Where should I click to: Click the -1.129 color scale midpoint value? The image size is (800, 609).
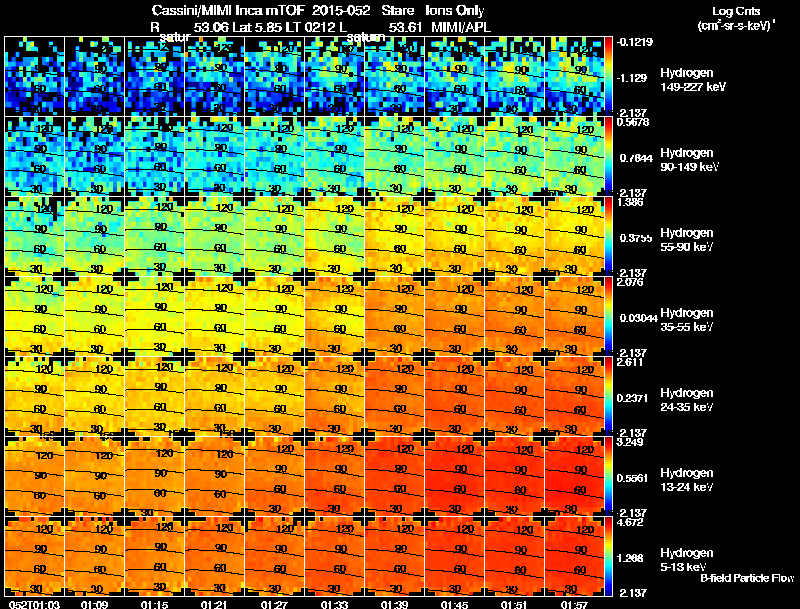tap(631, 78)
